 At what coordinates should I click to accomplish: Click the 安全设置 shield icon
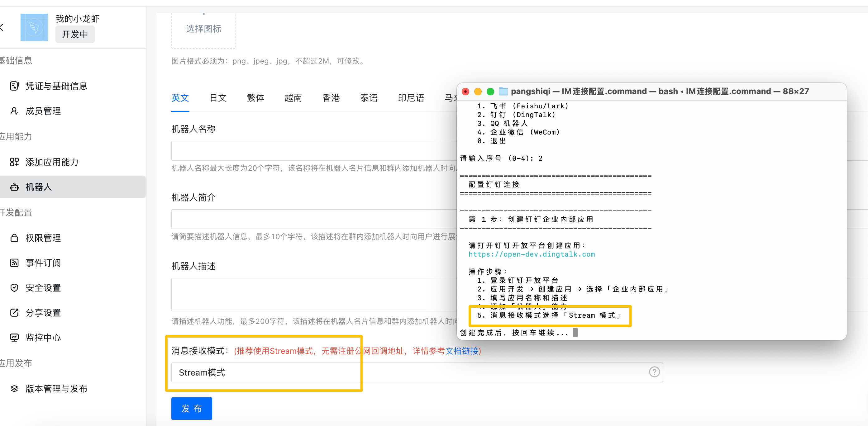[14, 288]
